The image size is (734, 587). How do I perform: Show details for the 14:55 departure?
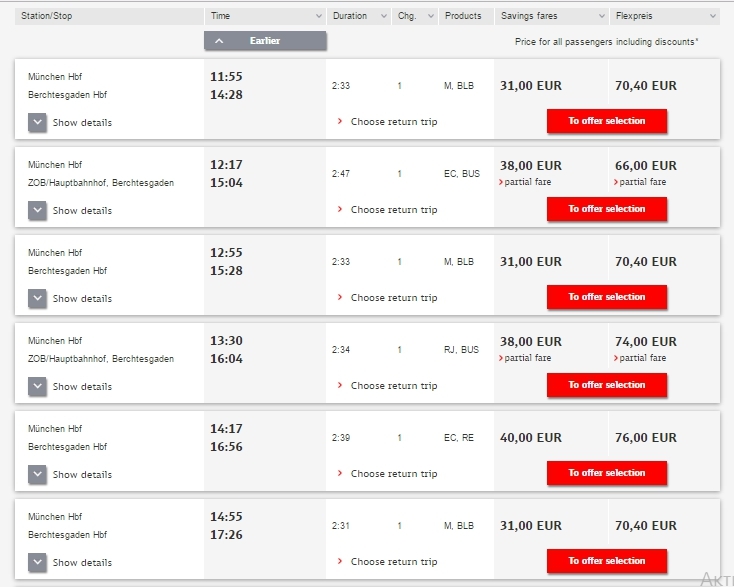tap(37, 562)
